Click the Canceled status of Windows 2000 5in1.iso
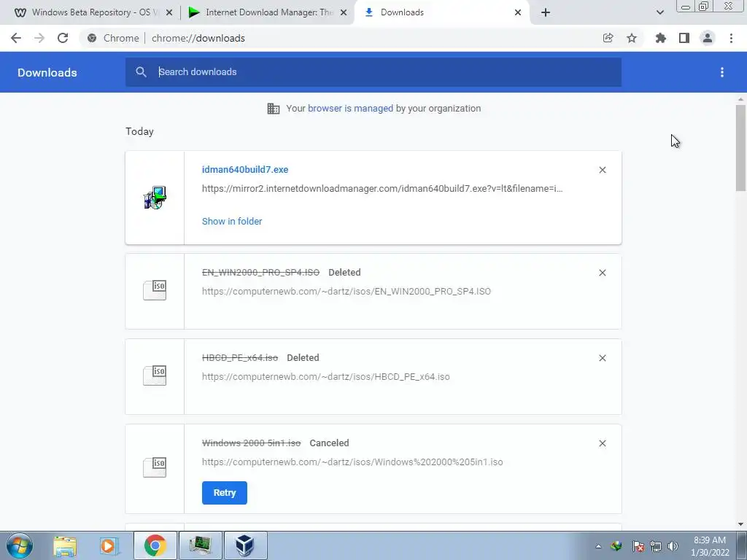 click(329, 443)
